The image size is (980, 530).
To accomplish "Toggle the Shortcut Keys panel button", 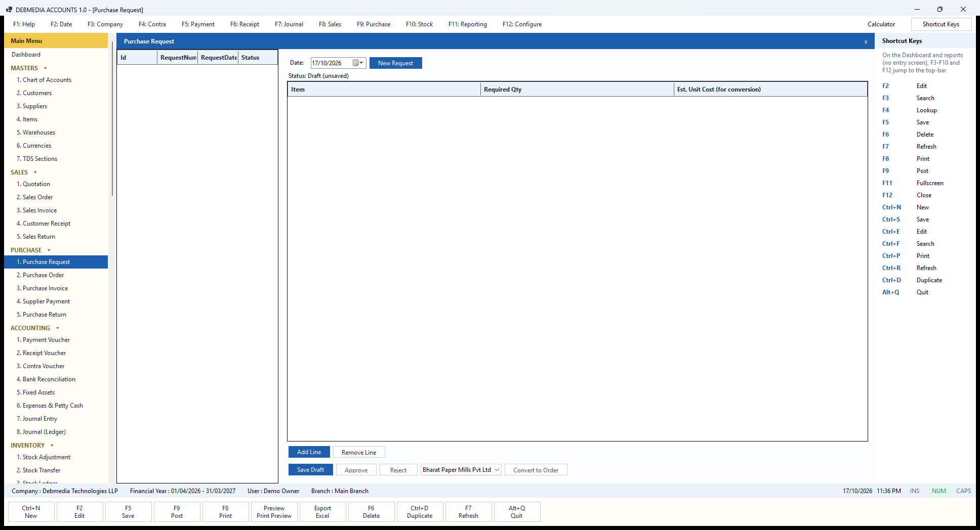I will 941,24.
